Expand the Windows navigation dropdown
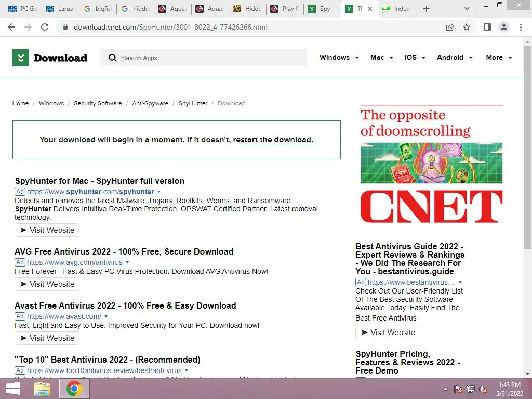 point(339,57)
